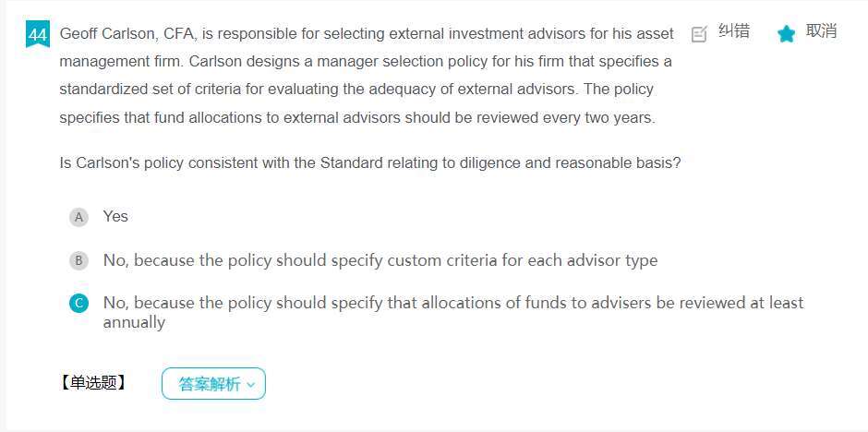Select answer option B radio circle
This screenshot has width=868, height=432.
[x=79, y=260]
